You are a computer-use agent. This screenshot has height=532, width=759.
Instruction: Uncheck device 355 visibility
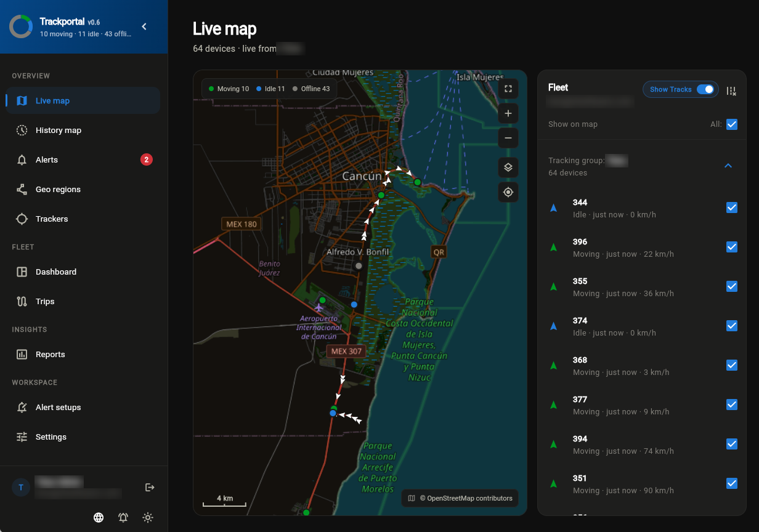coord(732,286)
